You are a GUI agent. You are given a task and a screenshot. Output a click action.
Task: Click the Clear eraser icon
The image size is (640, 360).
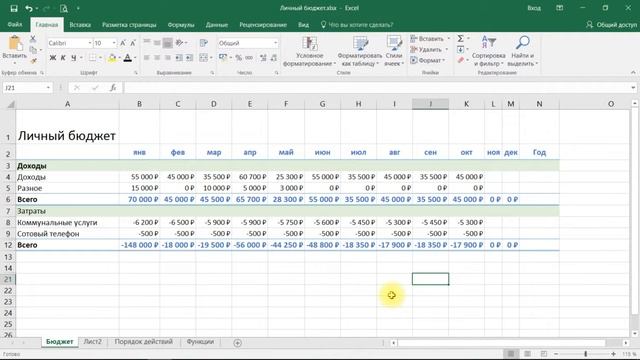(460, 60)
